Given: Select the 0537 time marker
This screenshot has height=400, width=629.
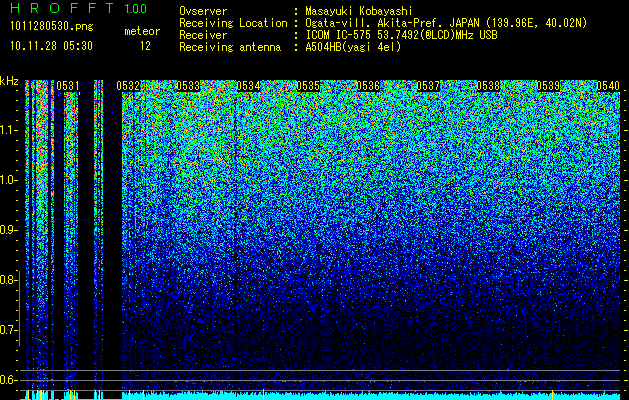Looking at the screenshot, I should tap(428, 86).
